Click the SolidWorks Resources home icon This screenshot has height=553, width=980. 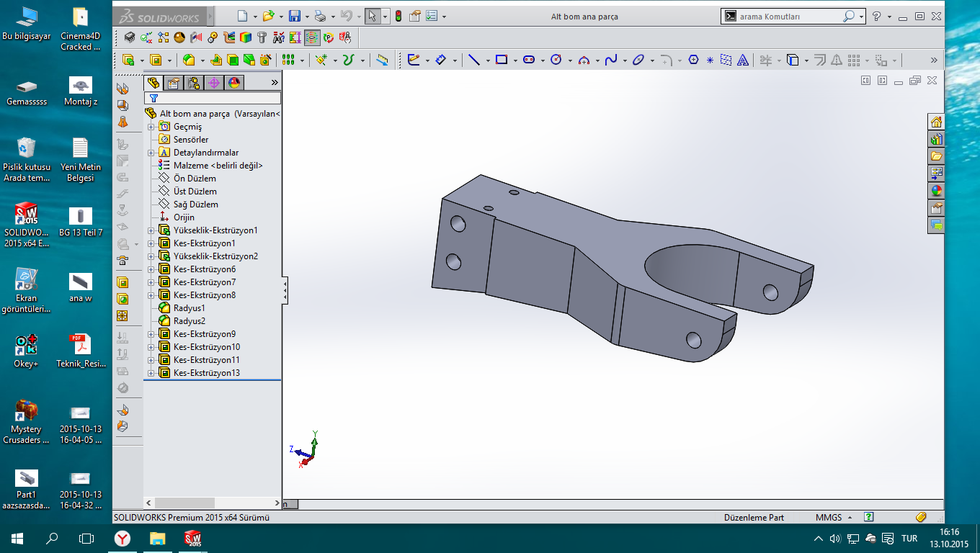coord(936,122)
